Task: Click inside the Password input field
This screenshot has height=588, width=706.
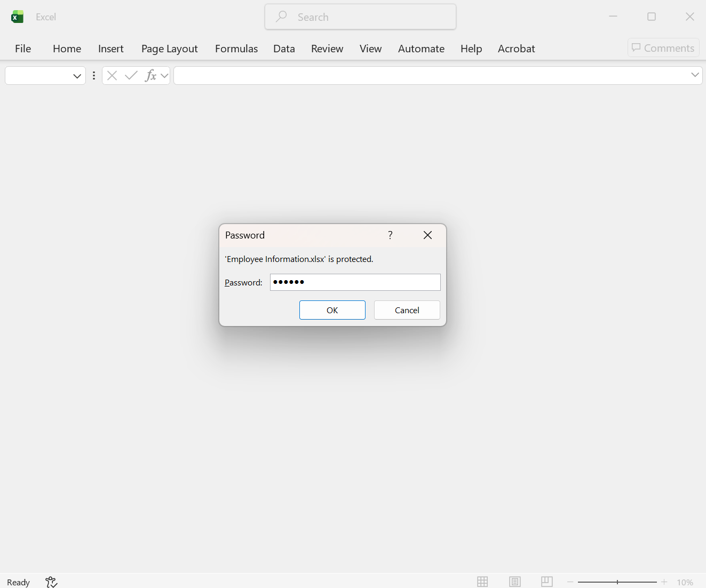Action: coord(355,282)
